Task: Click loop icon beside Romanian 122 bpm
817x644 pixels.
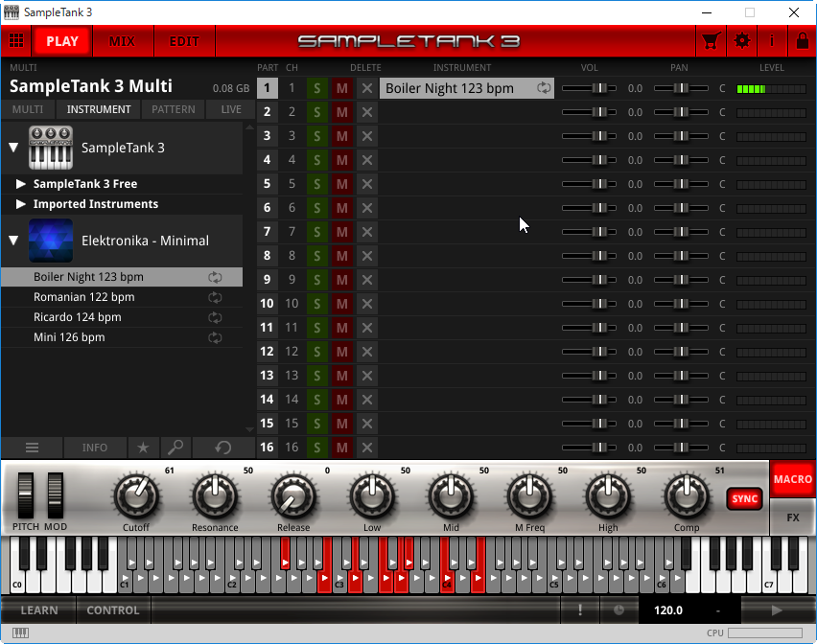Action: pos(215,297)
